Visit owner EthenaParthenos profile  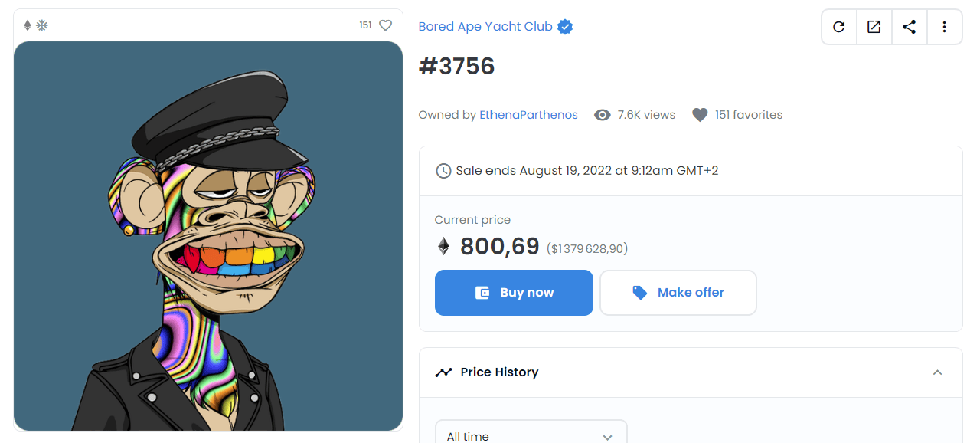pos(528,114)
